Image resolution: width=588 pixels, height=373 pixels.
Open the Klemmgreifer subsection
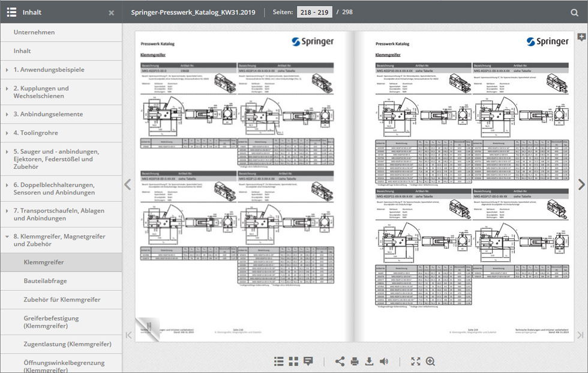tap(61, 262)
